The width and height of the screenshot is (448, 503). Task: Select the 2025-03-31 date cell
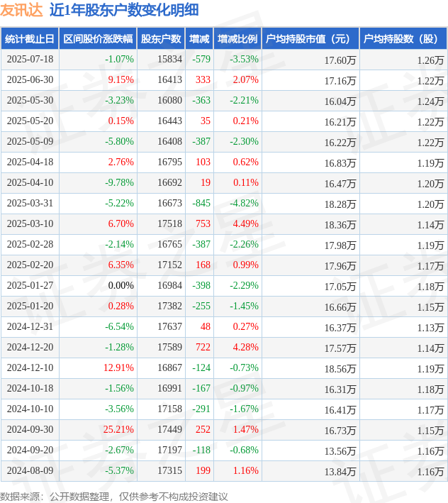[x=30, y=204]
